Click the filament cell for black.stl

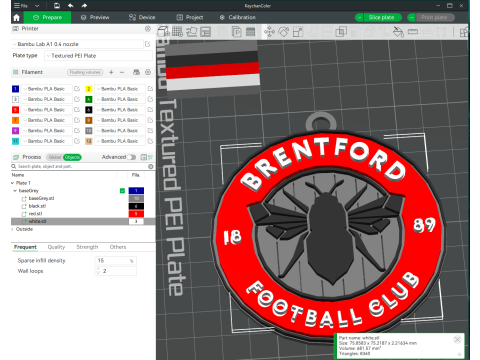coord(136,206)
